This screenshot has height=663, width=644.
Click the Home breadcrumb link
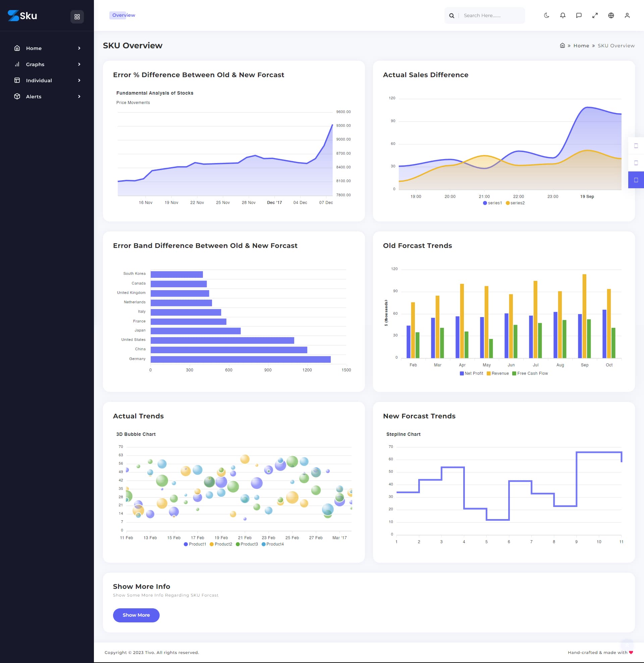(x=581, y=46)
